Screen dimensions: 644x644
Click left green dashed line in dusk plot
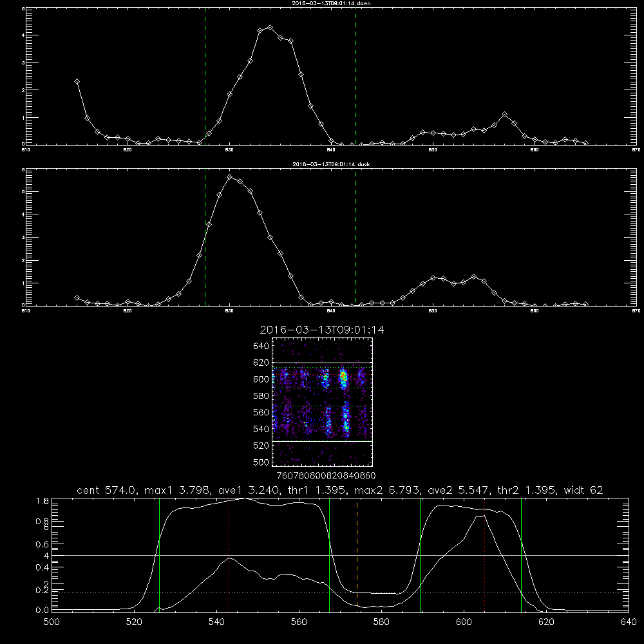point(205,238)
